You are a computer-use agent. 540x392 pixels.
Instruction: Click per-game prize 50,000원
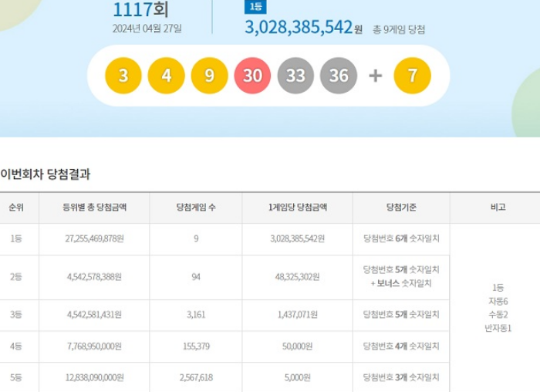tap(298, 346)
